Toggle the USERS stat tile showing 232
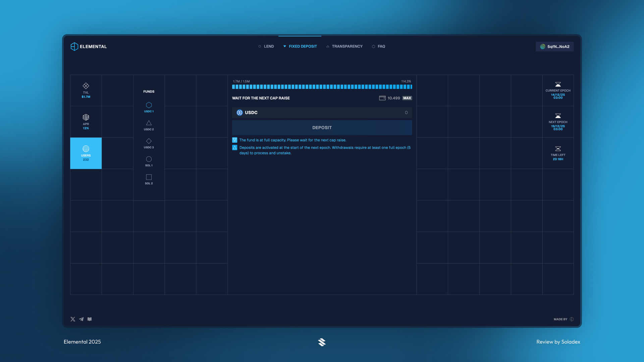The image size is (644, 362). [86, 153]
